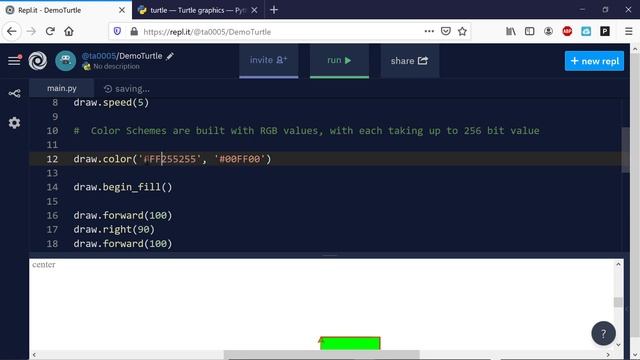Close the turtle graphics tab

(254, 10)
